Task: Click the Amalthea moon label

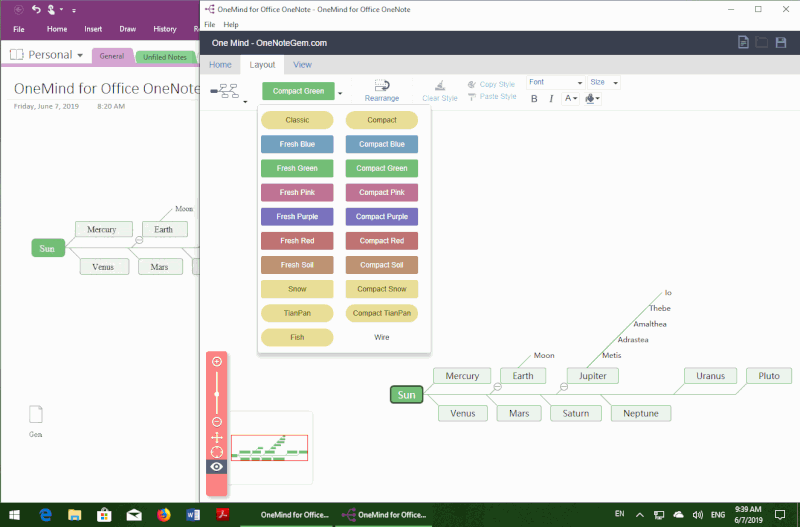Action: [x=649, y=324]
